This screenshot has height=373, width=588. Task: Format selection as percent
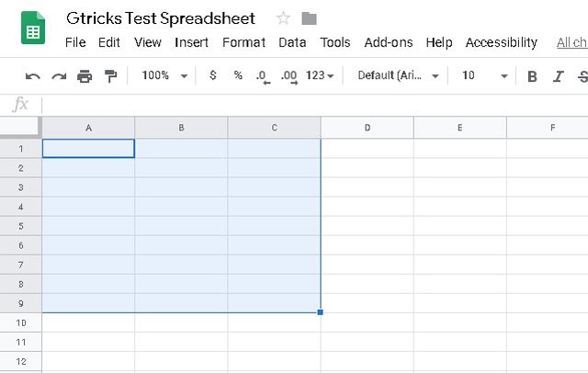(x=238, y=75)
